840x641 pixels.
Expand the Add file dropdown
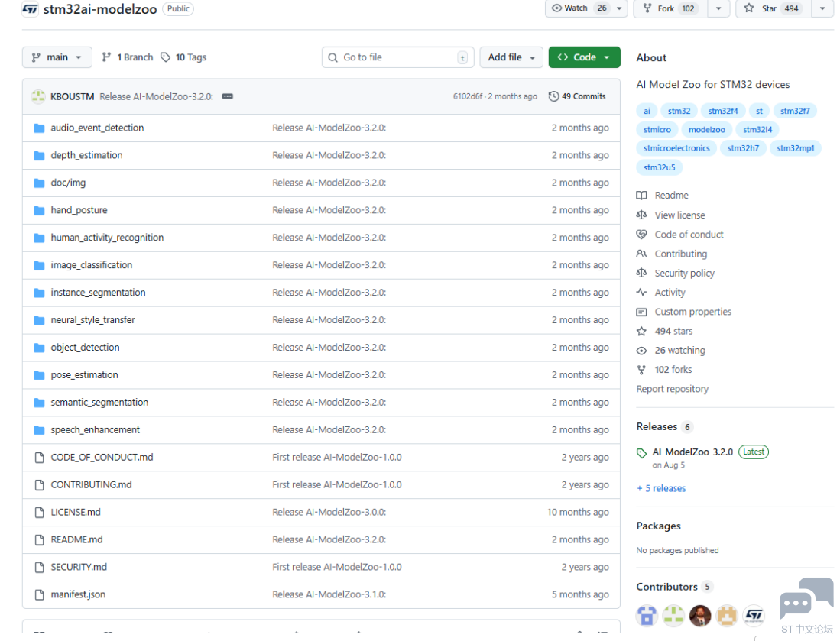[511, 57]
